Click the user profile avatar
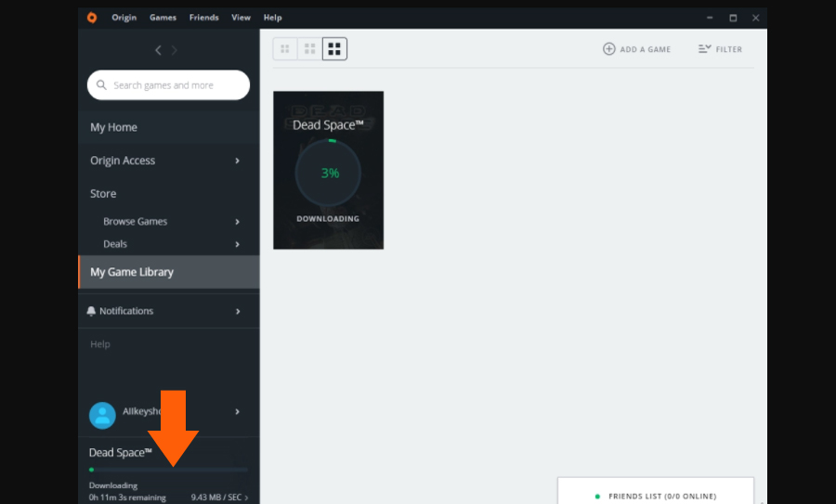 (x=102, y=415)
